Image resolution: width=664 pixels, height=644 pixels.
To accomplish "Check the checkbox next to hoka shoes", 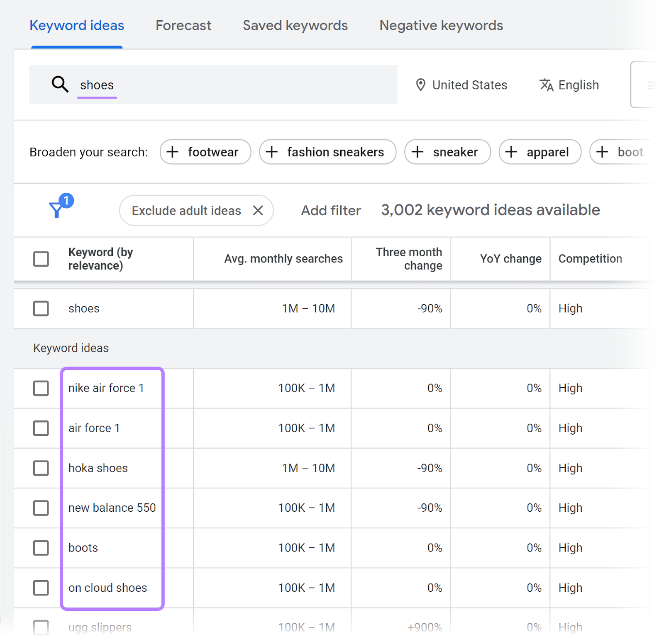I will point(41,468).
